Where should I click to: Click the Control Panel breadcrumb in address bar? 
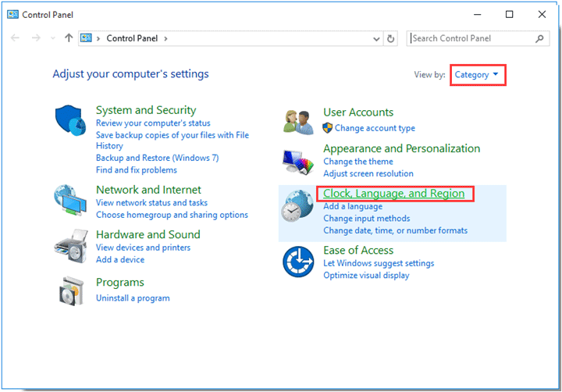click(x=133, y=38)
